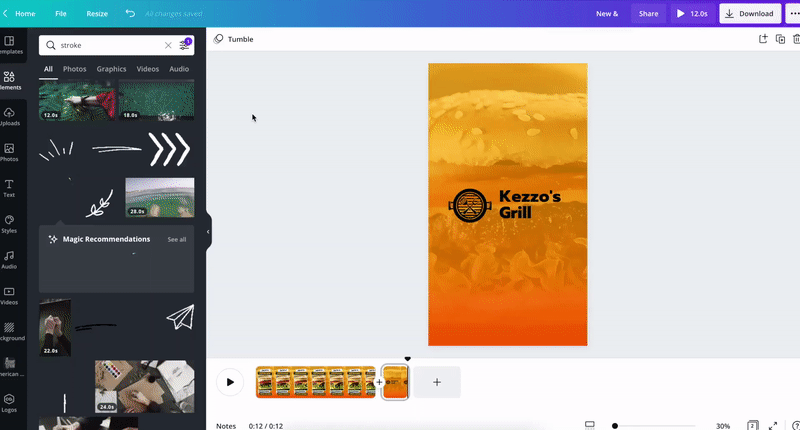The image size is (800, 430).
Task: Open the Audio sidebar tab
Action: 9,260
